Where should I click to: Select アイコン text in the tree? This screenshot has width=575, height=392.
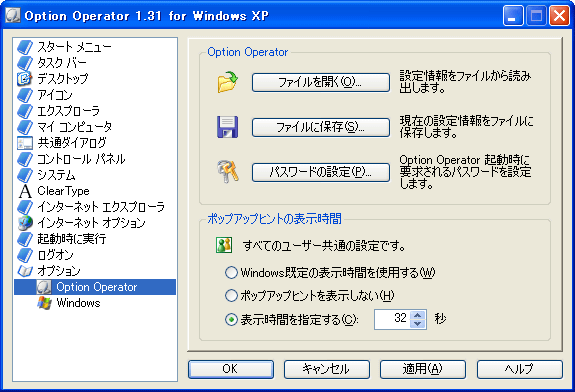pos(55,95)
